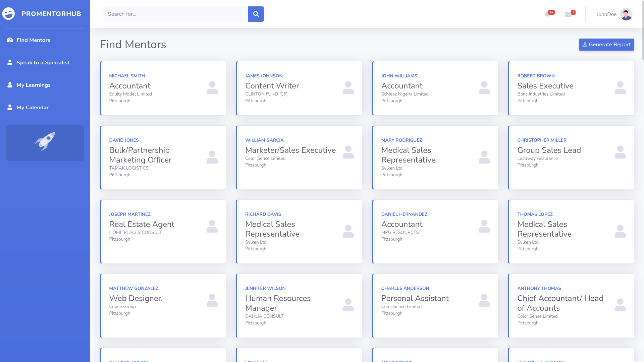Image resolution: width=644 pixels, height=362 pixels.
Task: Open the envelope messages icon
Action: click(x=568, y=14)
